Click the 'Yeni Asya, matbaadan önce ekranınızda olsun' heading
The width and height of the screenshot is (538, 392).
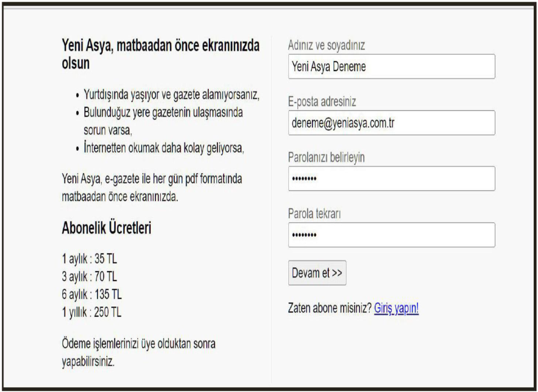pos(160,54)
